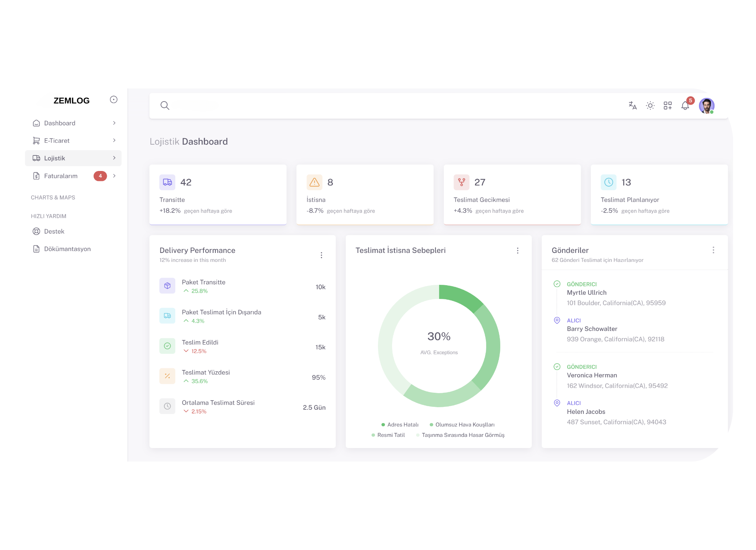Toggle the language translation icon in toolbar
The width and height of the screenshot is (756, 550).
pyautogui.click(x=633, y=105)
